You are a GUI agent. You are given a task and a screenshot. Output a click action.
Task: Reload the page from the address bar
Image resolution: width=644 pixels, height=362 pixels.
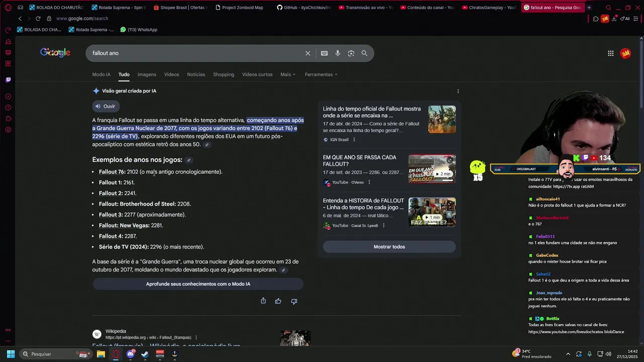click(38, 19)
